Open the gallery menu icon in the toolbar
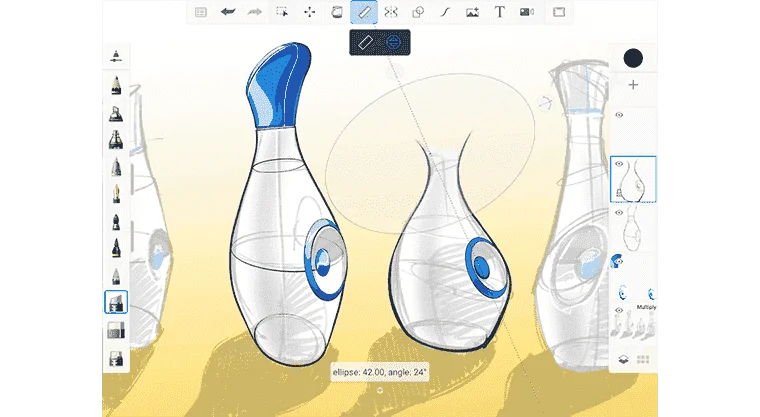 click(x=201, y=12)
